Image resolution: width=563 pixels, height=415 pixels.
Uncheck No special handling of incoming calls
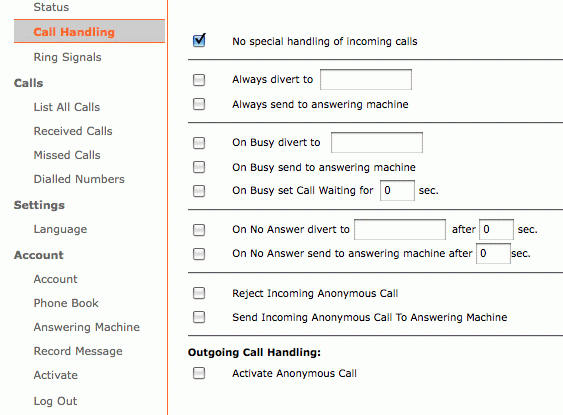(x=199, y=41)
